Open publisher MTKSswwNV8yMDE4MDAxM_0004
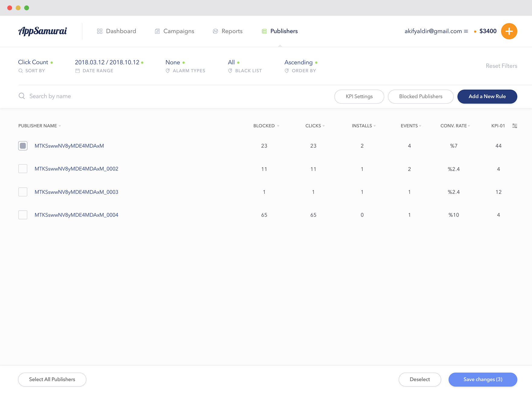This screenshot has width=532, height=394. pos(76,215)
